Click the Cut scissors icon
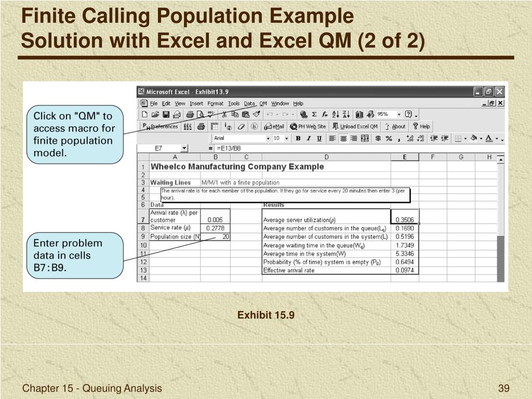Screen dimensions: 532x399 [224, 114]
